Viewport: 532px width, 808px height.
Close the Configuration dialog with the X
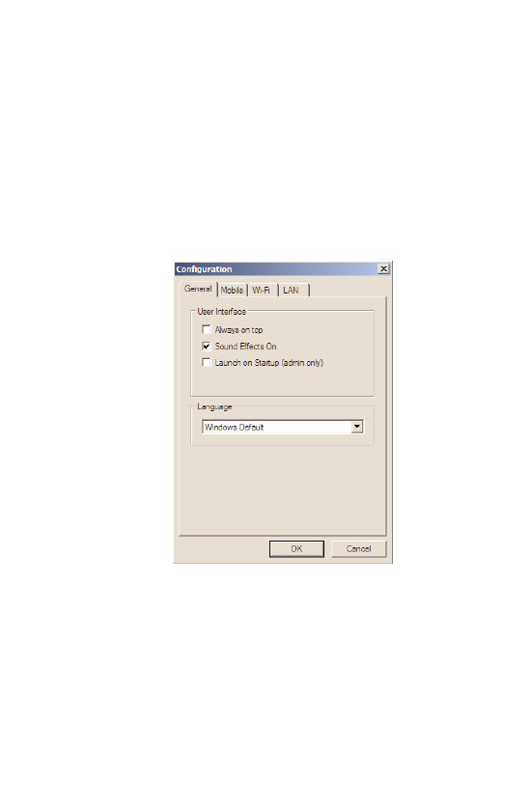tap(383, 269)
